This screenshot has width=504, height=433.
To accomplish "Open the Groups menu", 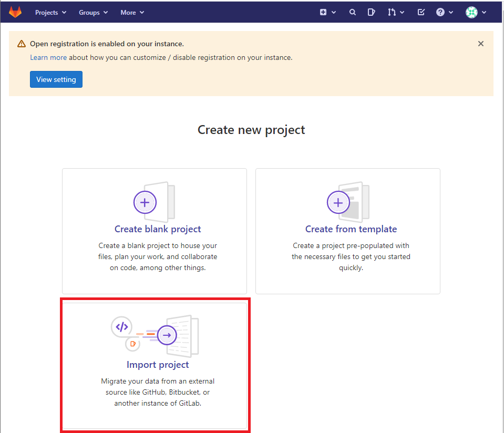I will coord(93,13).
